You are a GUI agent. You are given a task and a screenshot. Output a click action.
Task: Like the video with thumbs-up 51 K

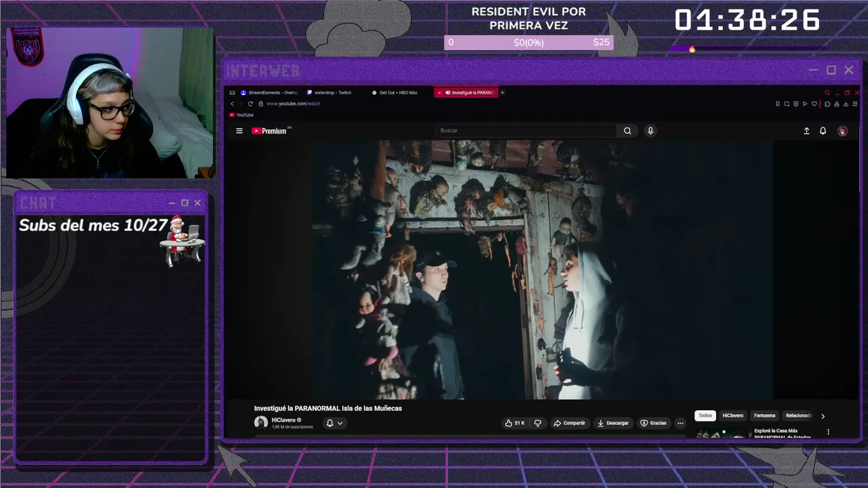pyautogui.click(x=515, y=423)
